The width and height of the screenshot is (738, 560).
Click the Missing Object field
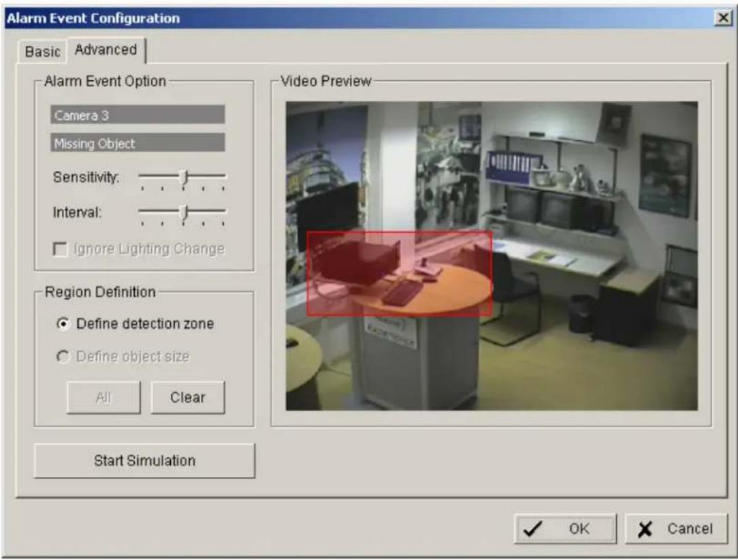click(x=138, y=143)
